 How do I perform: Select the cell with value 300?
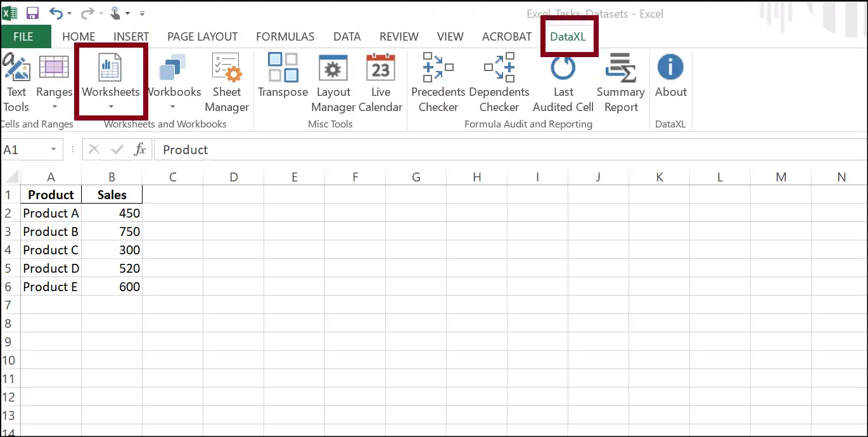click(x=112, y=250)
